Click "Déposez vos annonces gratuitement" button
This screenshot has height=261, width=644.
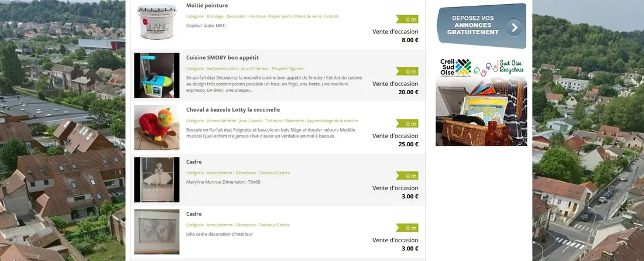coord(475,26)
